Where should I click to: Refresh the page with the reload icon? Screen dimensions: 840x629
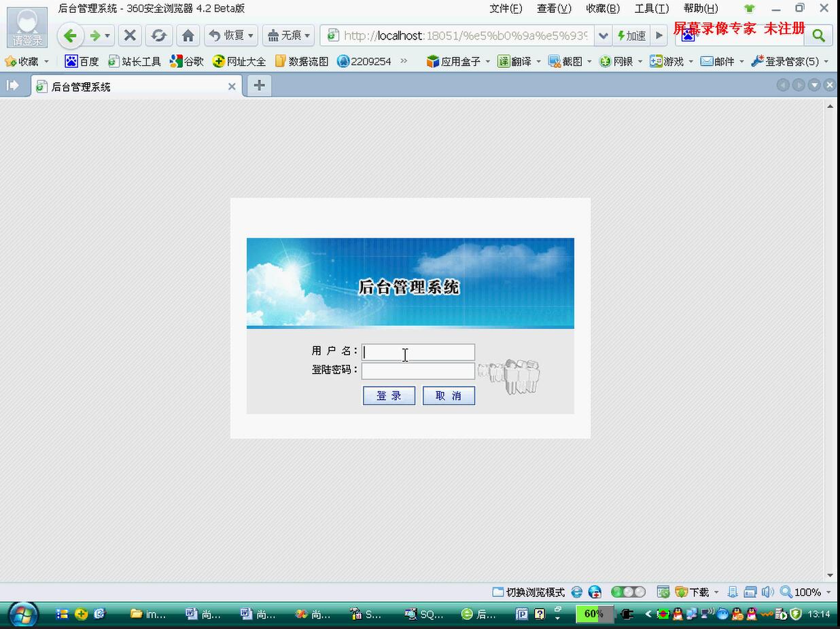coord(158,35)
